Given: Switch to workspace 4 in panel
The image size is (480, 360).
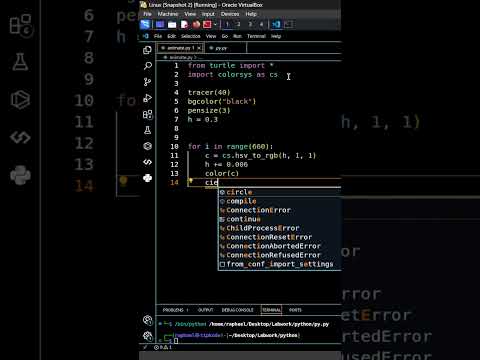Looking at the screenshot, I should (x=261, y=24).
